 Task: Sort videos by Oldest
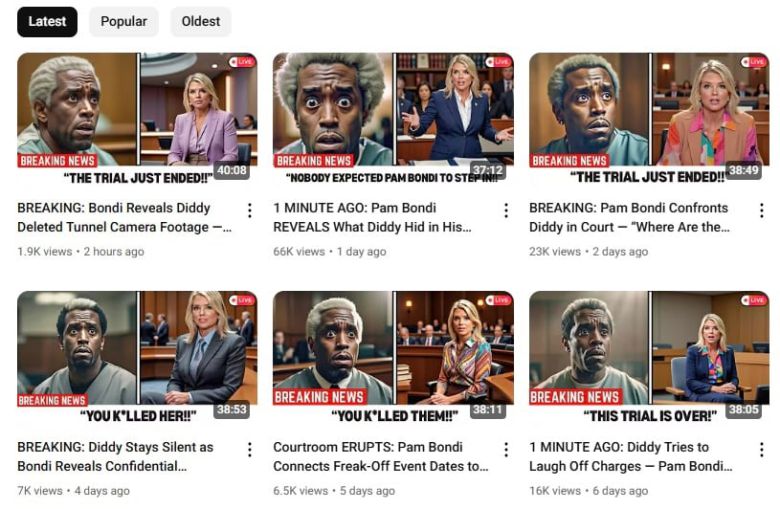(x=200, y=22)
